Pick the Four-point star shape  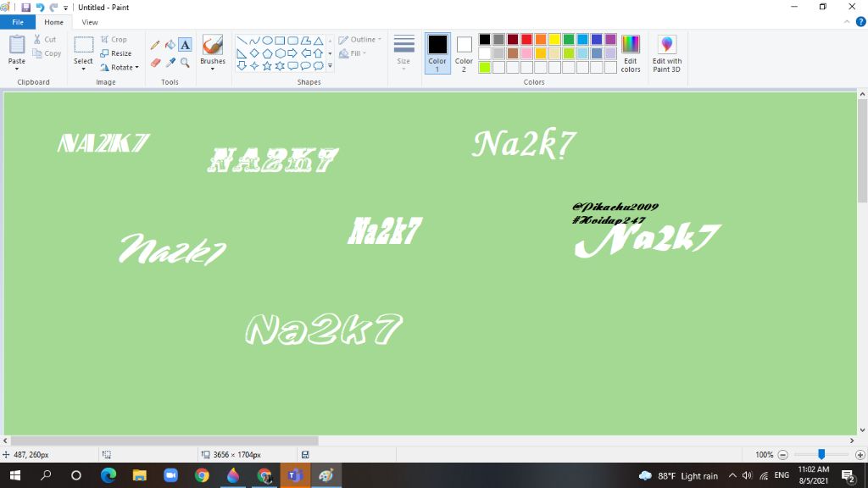pyautogui.click(x=254, y=66)
